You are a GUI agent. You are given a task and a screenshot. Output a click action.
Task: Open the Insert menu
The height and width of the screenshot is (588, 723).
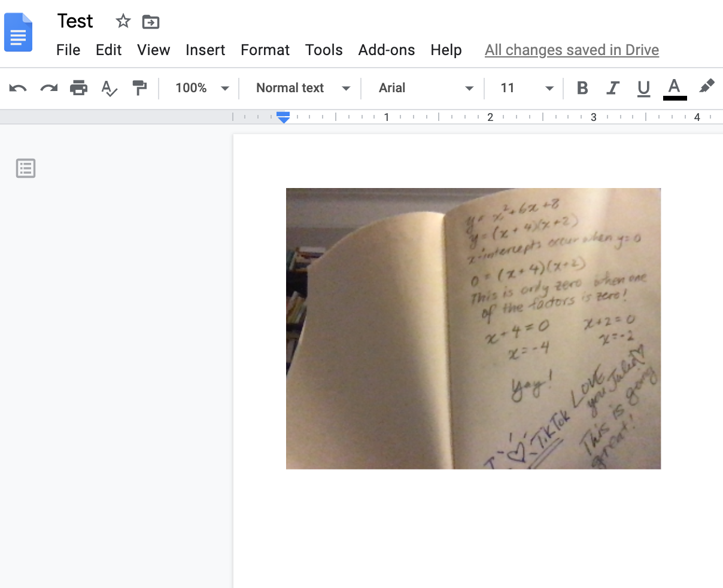(x=205, y=50)
